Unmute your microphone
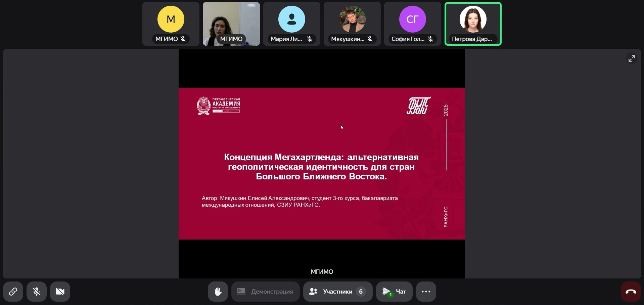 click(x=37, y=292)
